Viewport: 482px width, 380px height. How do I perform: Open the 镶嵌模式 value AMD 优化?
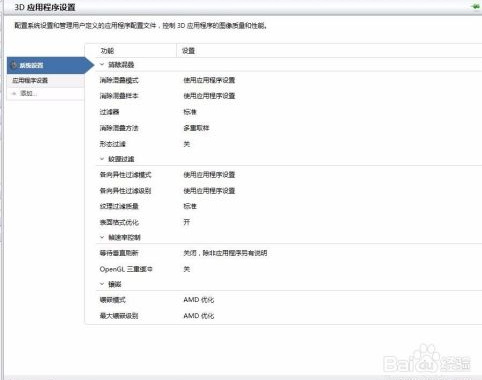pos(199,300)
